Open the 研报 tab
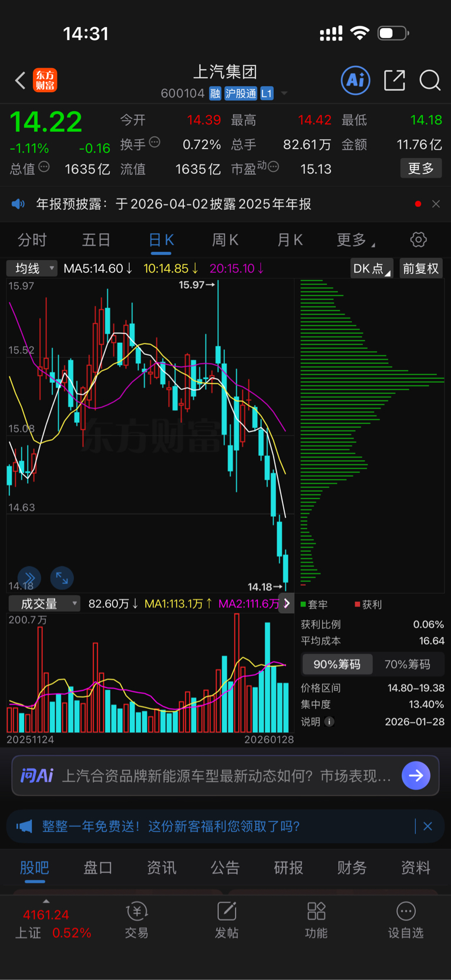 pyautogui.click(x=288, y=867)
